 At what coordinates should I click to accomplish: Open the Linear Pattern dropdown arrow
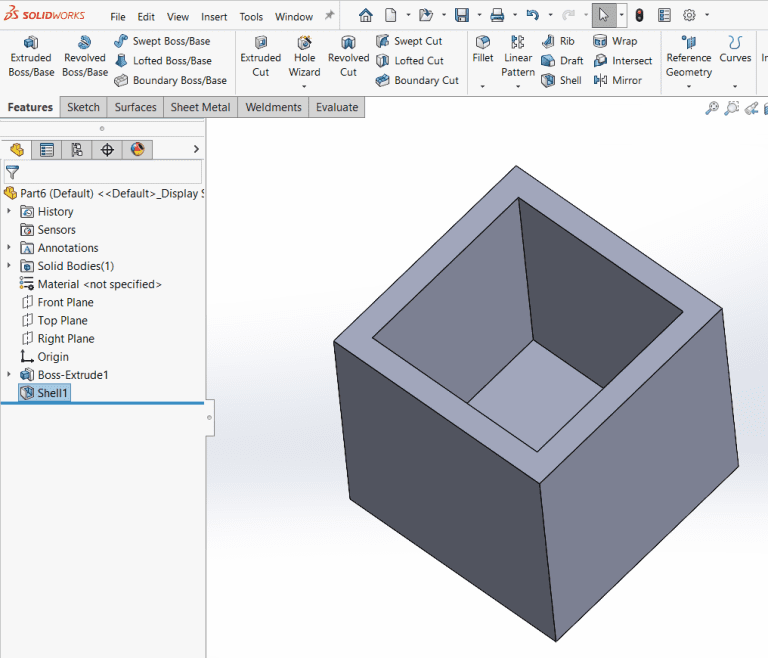tap(518, 86)
